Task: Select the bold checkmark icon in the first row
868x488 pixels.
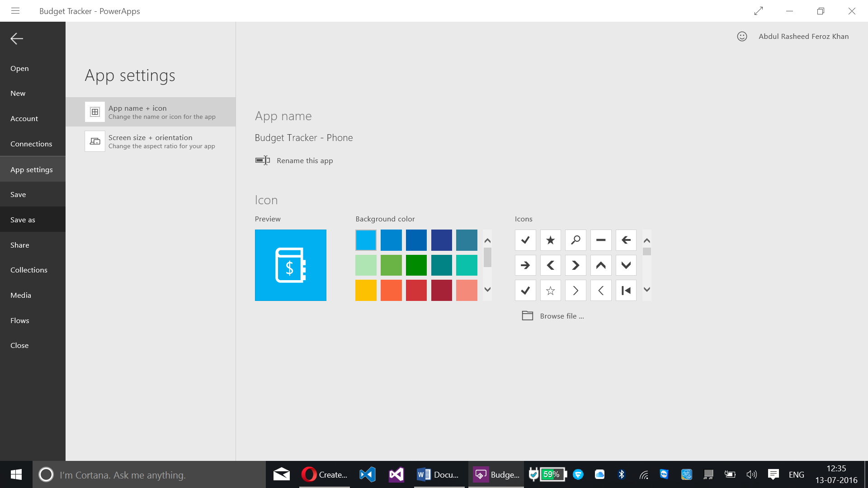Action: [x=525, y=240]
